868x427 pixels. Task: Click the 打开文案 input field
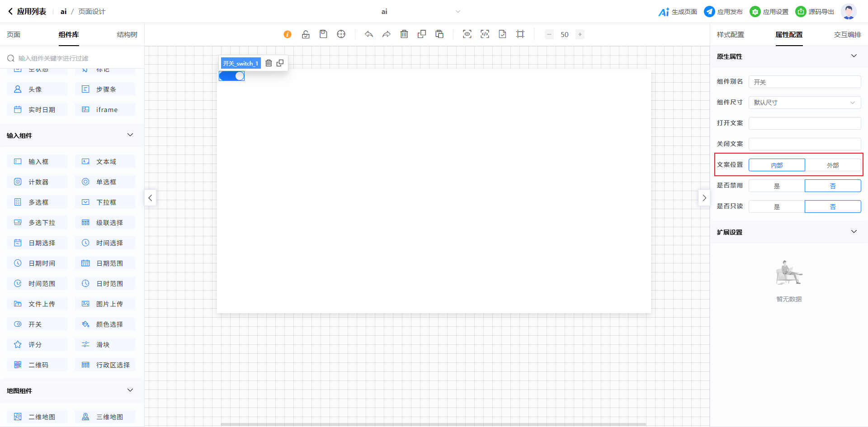click(x=805, y=123)
